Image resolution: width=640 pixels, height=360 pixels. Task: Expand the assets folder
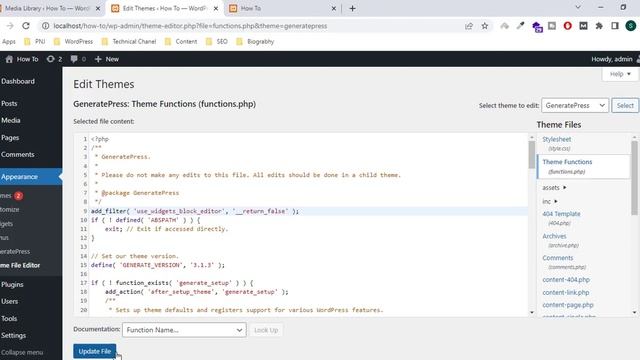point(554,188)
